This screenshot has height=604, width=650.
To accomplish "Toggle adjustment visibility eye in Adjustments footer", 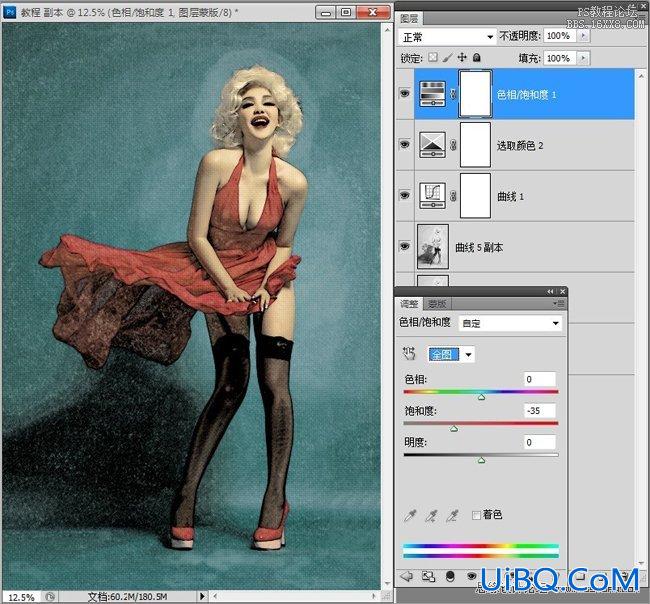I will 471,576.
